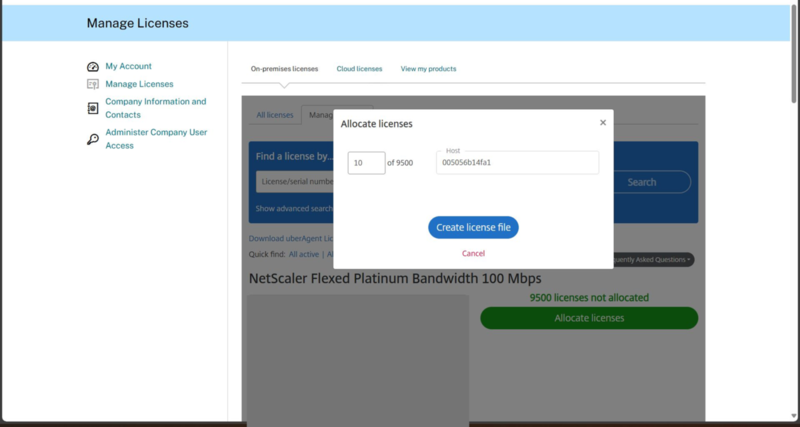The image size is (800, 427).
Task: Click the My Account dashboard icon
Action: [93, 67]
